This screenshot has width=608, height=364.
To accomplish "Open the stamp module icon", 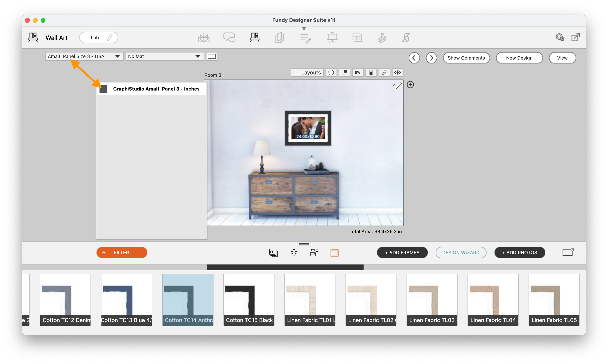I will coord(382,38).
